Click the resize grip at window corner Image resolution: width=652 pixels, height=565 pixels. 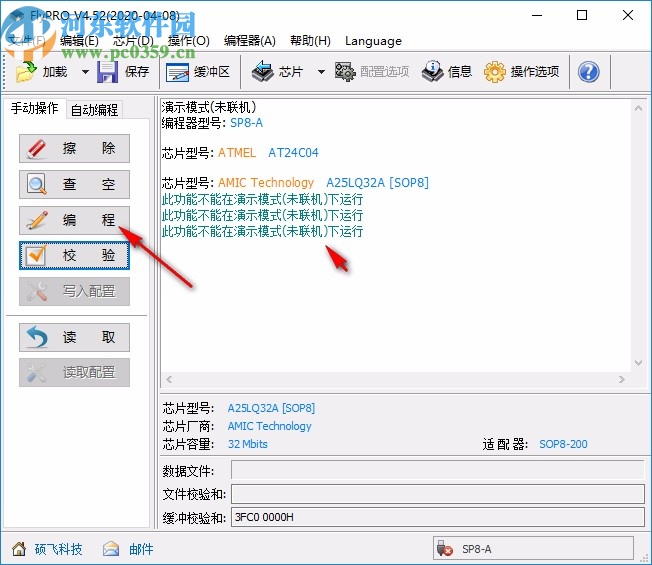(x=645, y=558)
